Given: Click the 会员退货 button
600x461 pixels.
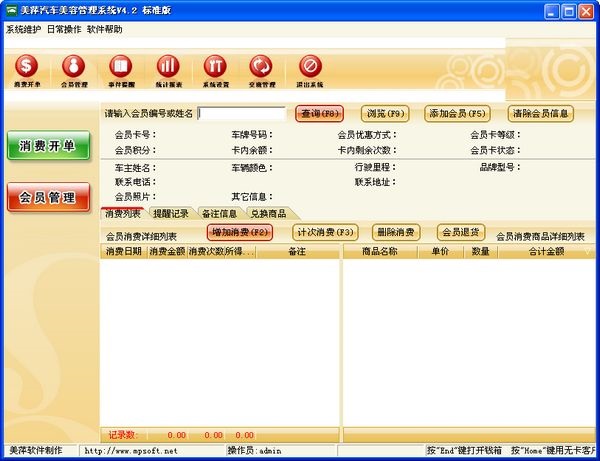Looking at the screenshot, I should (x=461, y=232).
